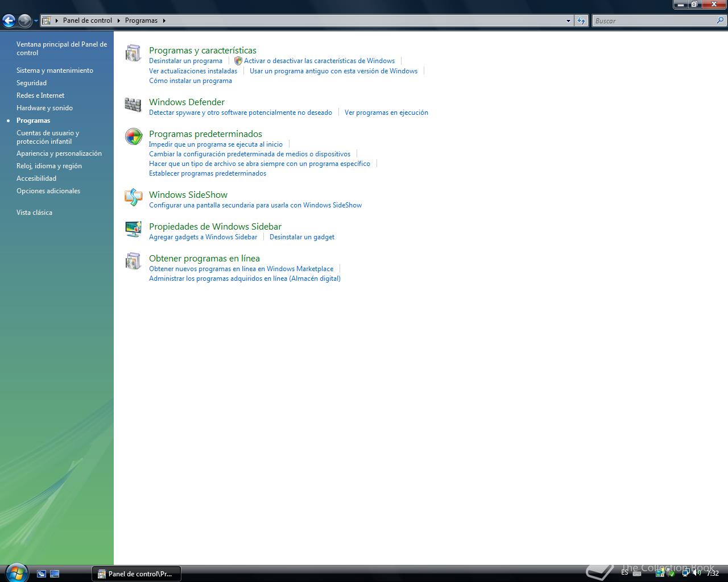The image size is (728, 582).
Task: Click Detectar spyware y otro software link
Action: 241,113
